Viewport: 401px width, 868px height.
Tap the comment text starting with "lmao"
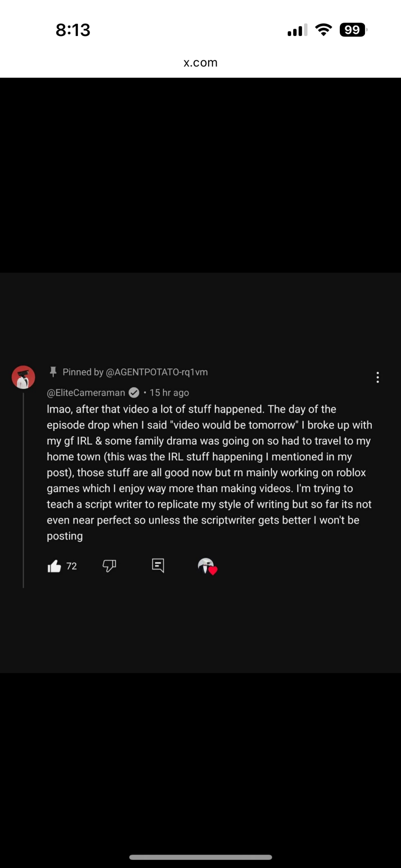point(209,472)
